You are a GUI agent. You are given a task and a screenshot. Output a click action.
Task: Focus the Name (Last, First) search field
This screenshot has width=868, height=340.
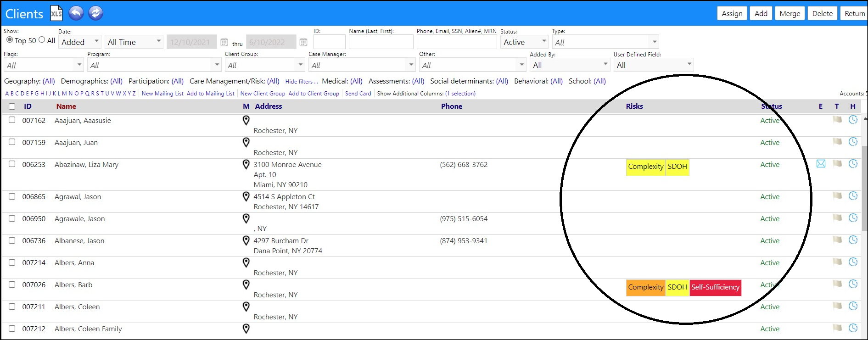coord(381,42)
